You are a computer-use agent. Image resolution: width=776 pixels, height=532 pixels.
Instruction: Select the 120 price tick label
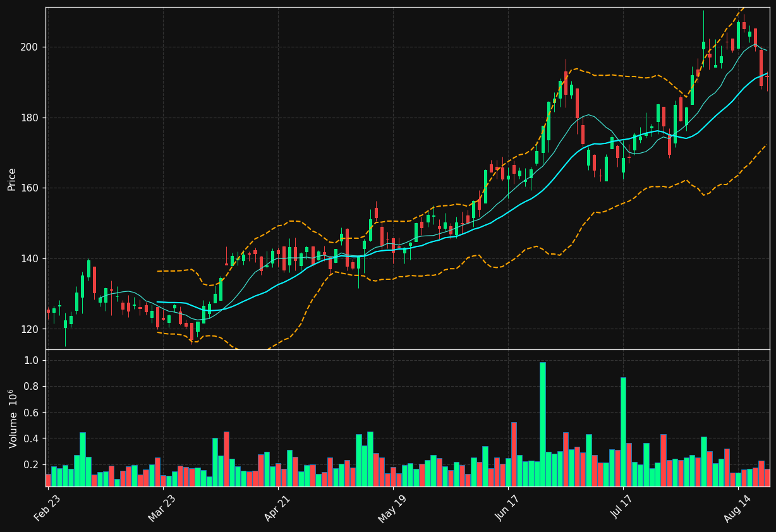click(30, 330)
